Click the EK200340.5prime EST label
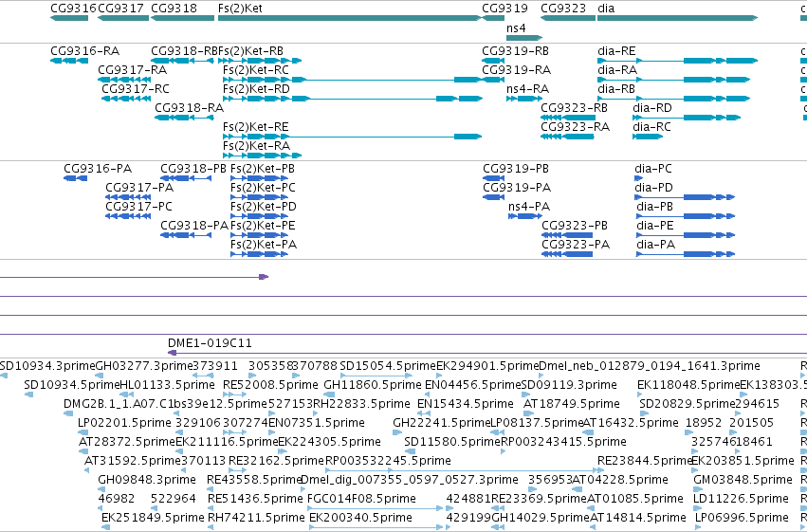Image resolution: width=807 pixels, height=532 pixels. (x=360, y=518)
